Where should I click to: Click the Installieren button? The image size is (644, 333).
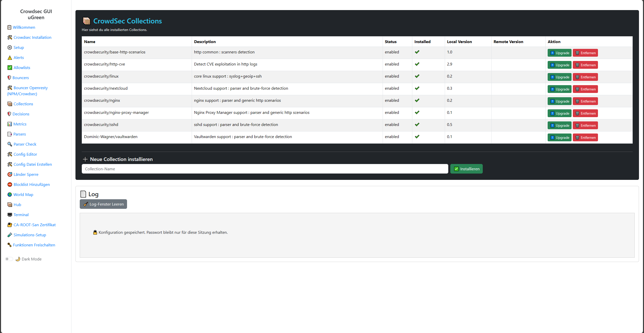pyautogui.click(x=466, y=169)
